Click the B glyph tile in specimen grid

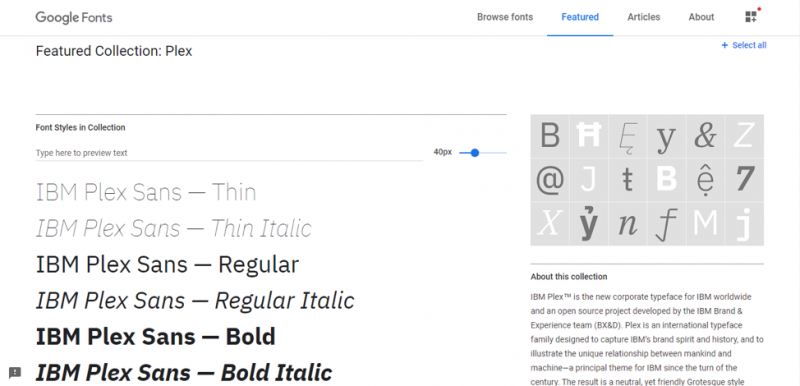550,136
